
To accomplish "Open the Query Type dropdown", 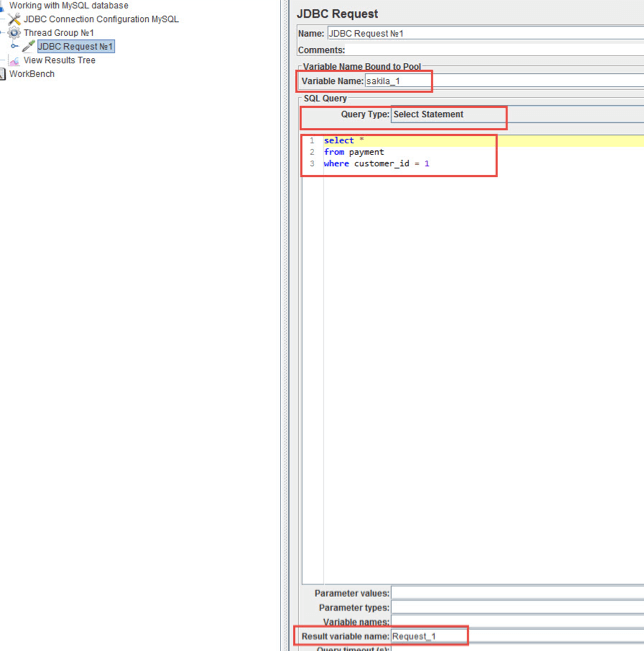I will [517, 114].
